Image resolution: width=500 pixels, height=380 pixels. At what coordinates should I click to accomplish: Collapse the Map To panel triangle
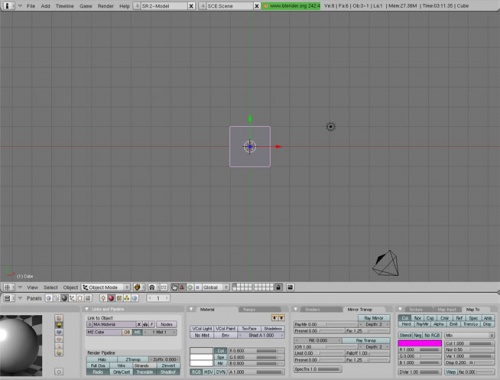(x=400, y=309)
